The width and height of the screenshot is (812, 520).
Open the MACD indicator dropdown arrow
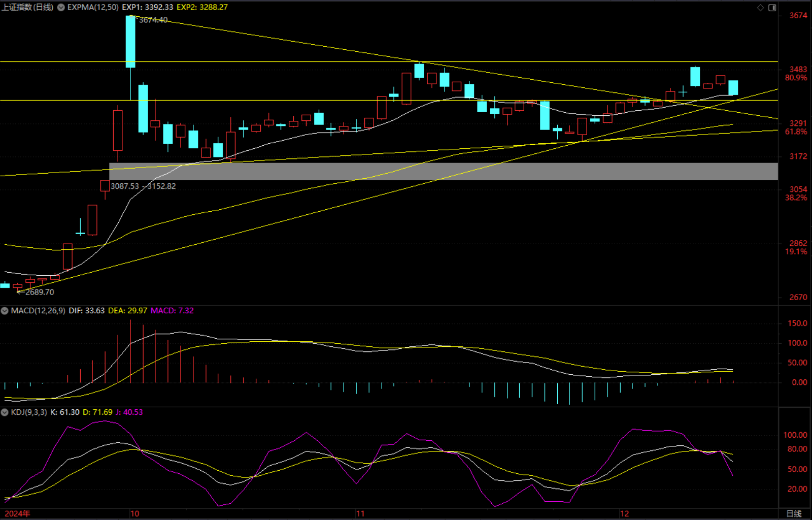point(5,311)
